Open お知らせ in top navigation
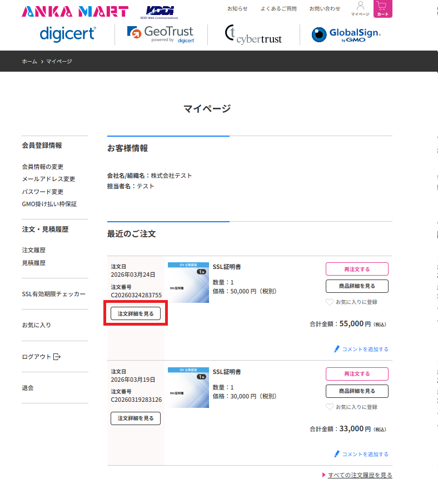 (237, 9)
